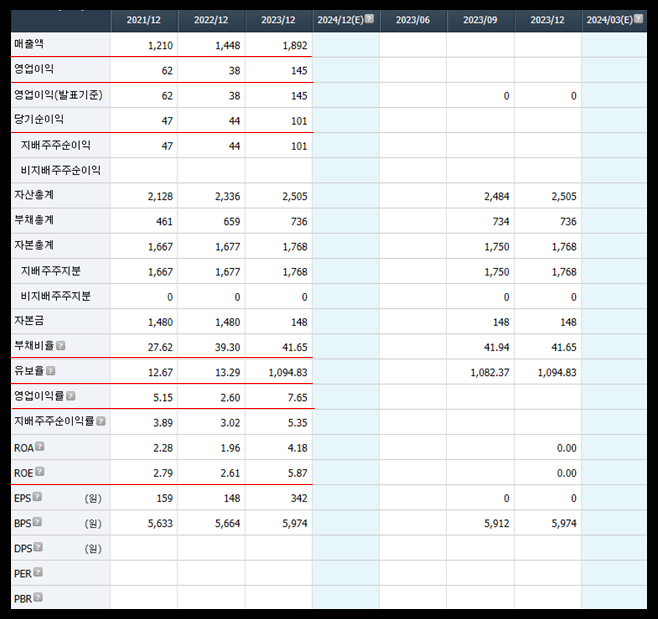The height and width of the screenshot is (619, 658).
Task: Click the help icon next to EPS
Action: [x=37, y=496]
